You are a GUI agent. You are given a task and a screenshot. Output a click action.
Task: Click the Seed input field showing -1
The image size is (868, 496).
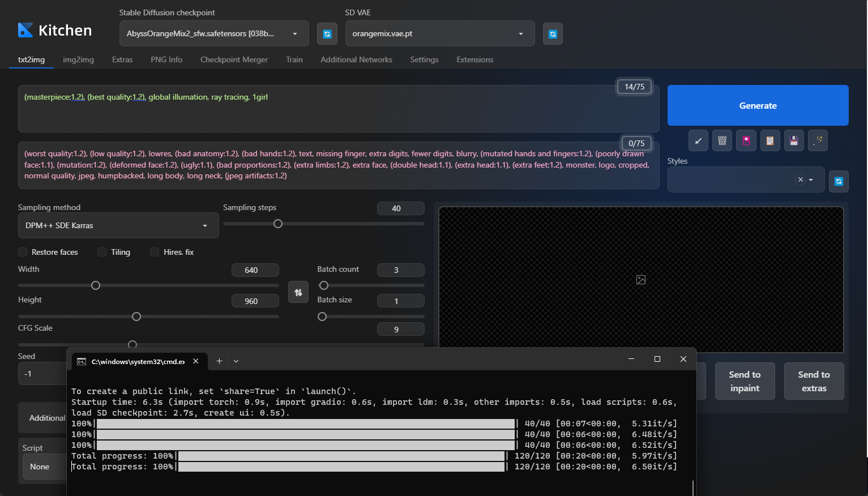pos(43,374)
